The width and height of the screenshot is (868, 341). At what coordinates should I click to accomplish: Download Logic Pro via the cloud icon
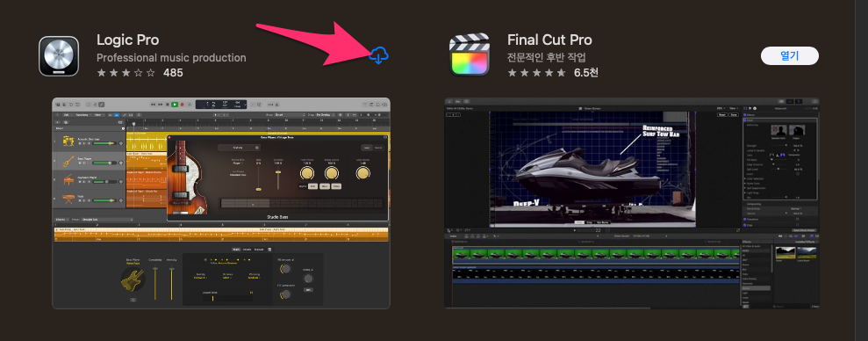point(379,55)
